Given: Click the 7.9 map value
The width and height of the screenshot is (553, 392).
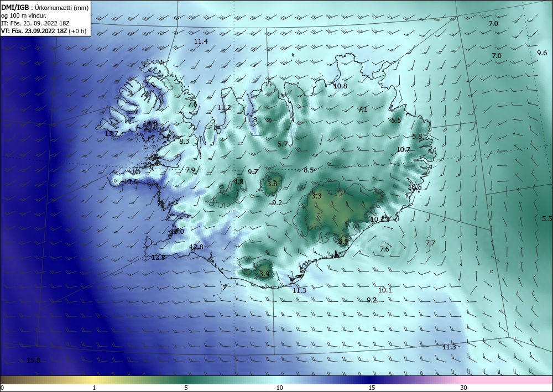Looking at the screenshot, I should coord(190,170).
